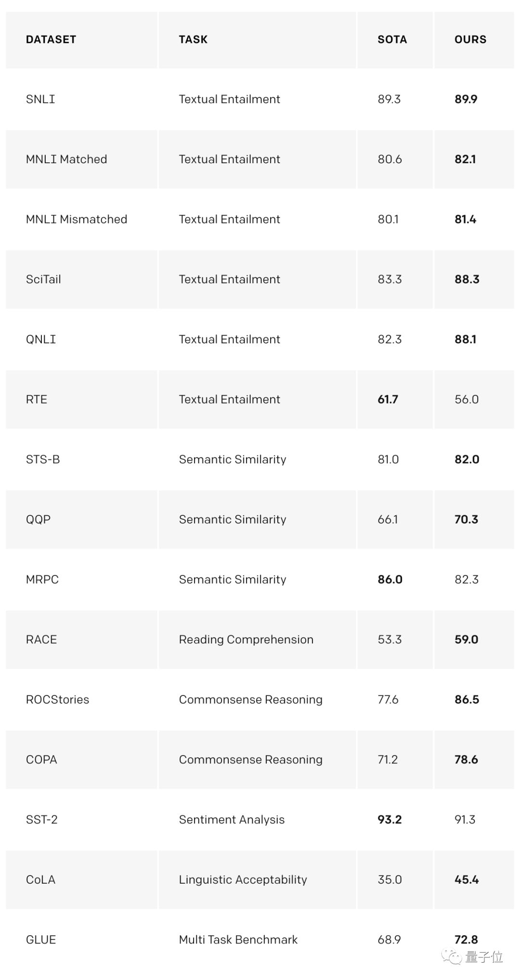
Task: Select the STS-B dataset cell
Action: [x=43, y=459]
